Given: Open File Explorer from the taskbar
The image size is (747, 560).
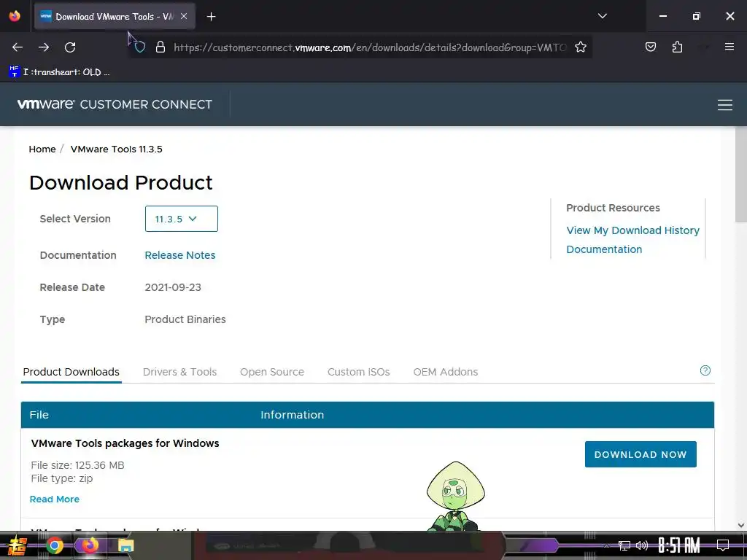Looking at the screenshot, I should (125, 545).
